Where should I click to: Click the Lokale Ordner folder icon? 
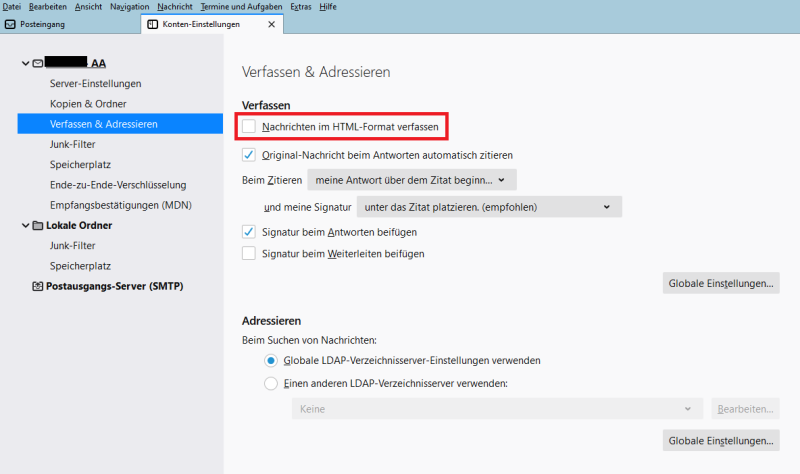pos(38,226)
